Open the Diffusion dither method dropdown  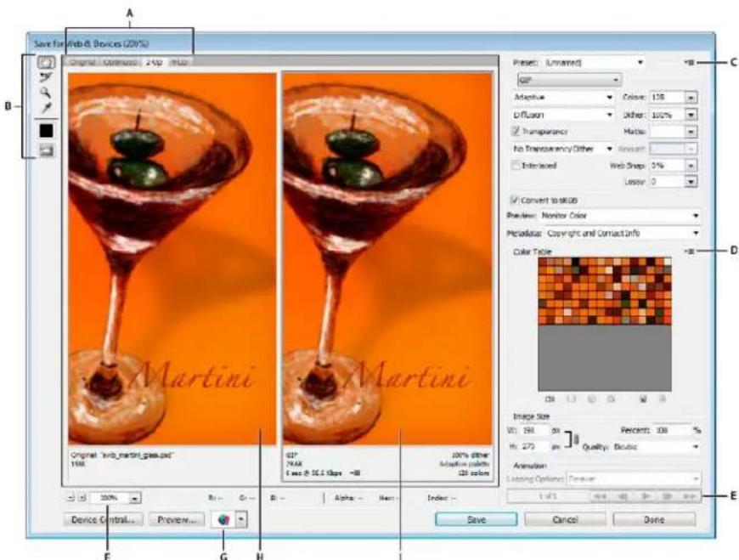563,115
